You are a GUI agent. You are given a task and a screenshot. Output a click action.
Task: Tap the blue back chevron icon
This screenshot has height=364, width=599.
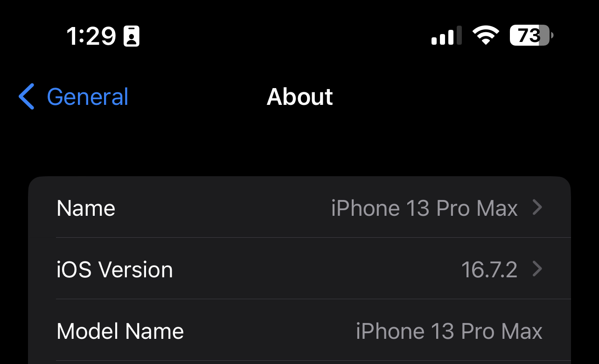pos(27,96)
